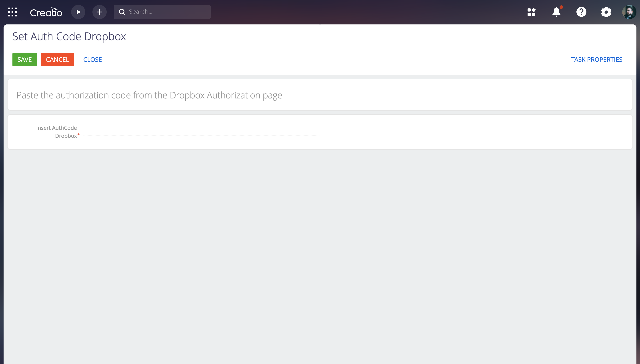
Task: Click the plus quick-add button
Action: click(x=100, y=12)
